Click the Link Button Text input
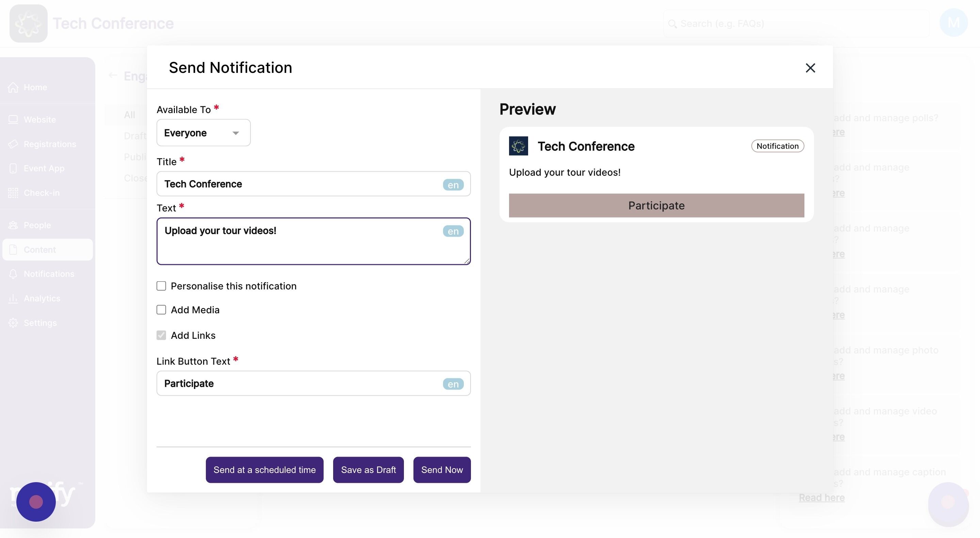The height and width of the screenshot is (538, 980). [297, 383]
